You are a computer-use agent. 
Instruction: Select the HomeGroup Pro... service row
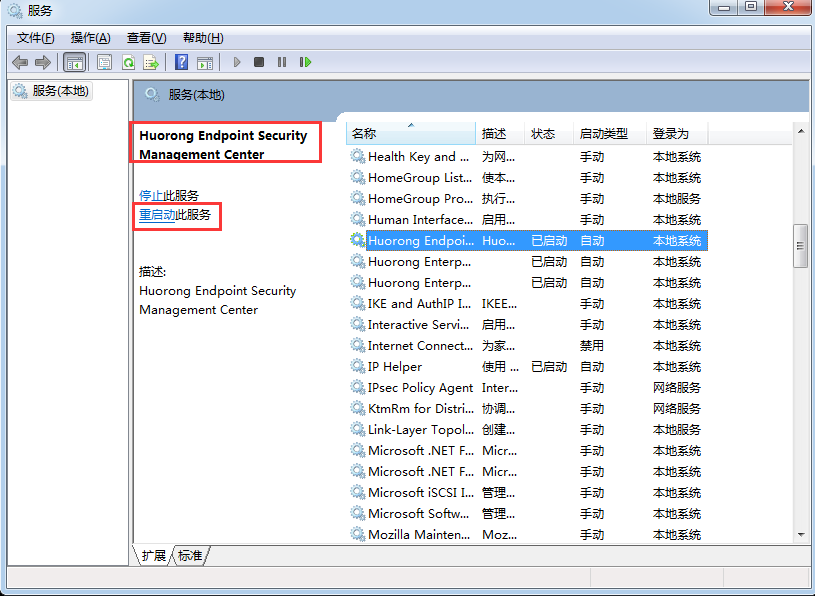(529, 198)
